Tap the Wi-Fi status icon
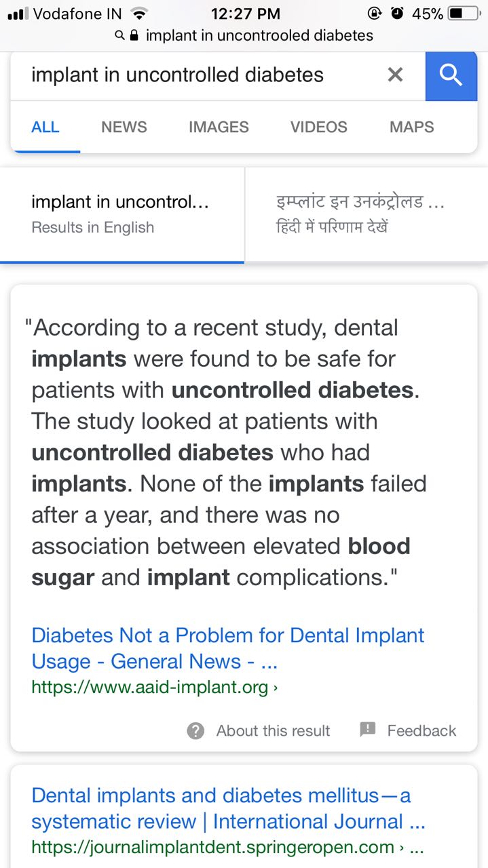Viewport: 488px width, 868px height. coord(139,14)
